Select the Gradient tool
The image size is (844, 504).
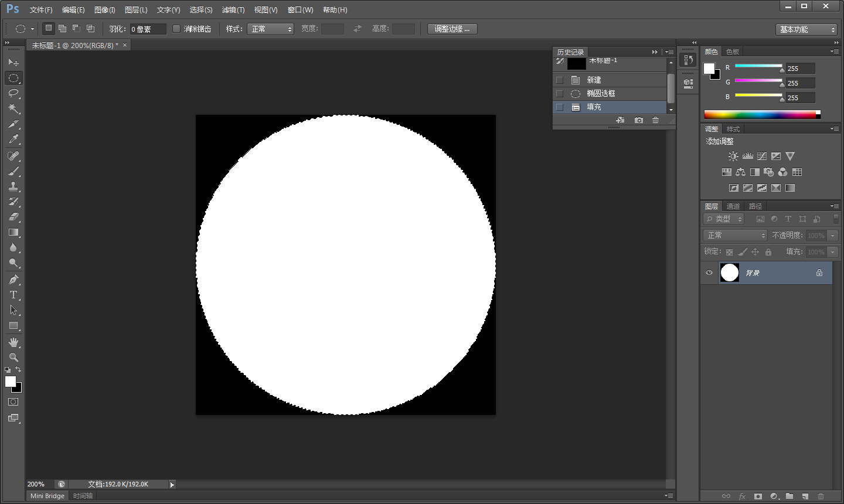13,232
